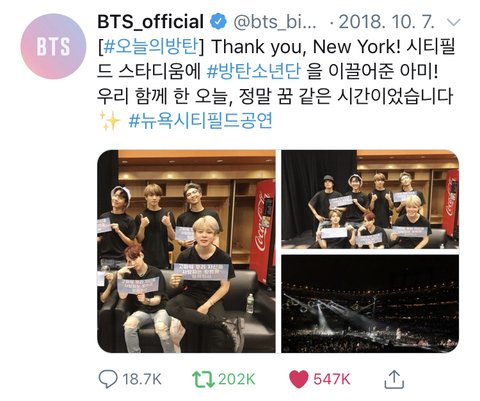Open the BTS profile avatar
This screenshot has height=401, width=480.
(53, 46)
